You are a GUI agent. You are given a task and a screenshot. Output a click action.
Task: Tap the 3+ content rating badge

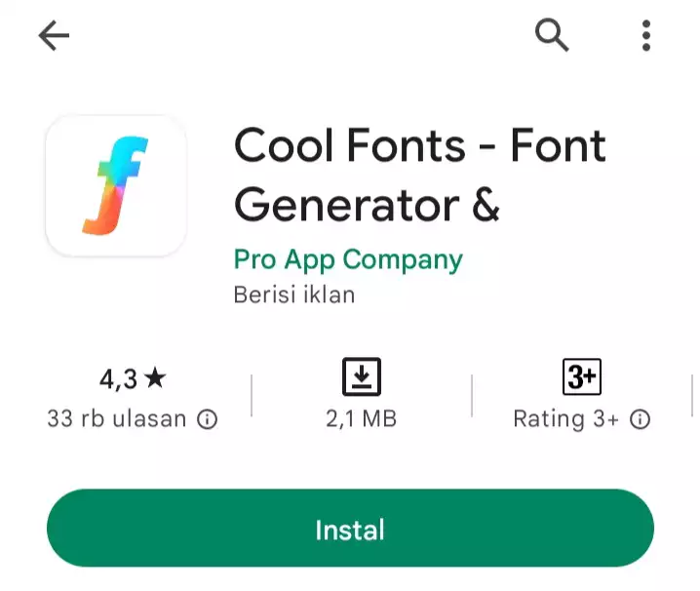[582, 376]
